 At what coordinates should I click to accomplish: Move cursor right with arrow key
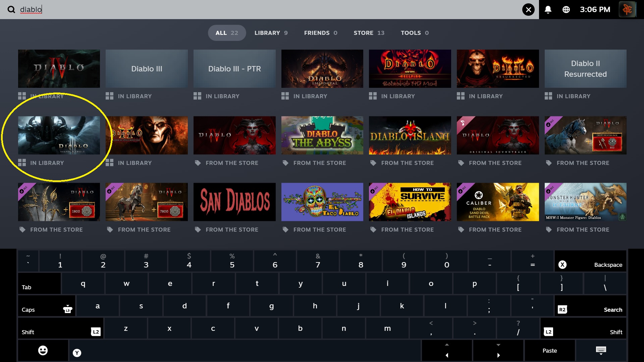click(498, 350)
